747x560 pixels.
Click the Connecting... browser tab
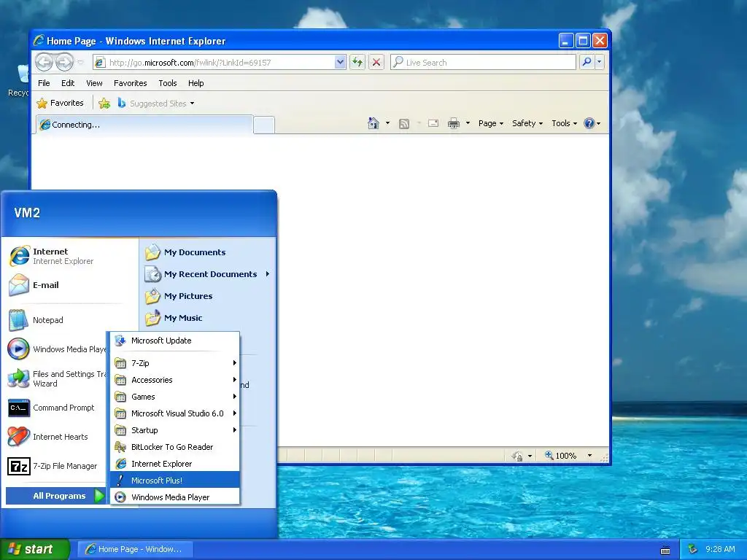click(144, 125)
